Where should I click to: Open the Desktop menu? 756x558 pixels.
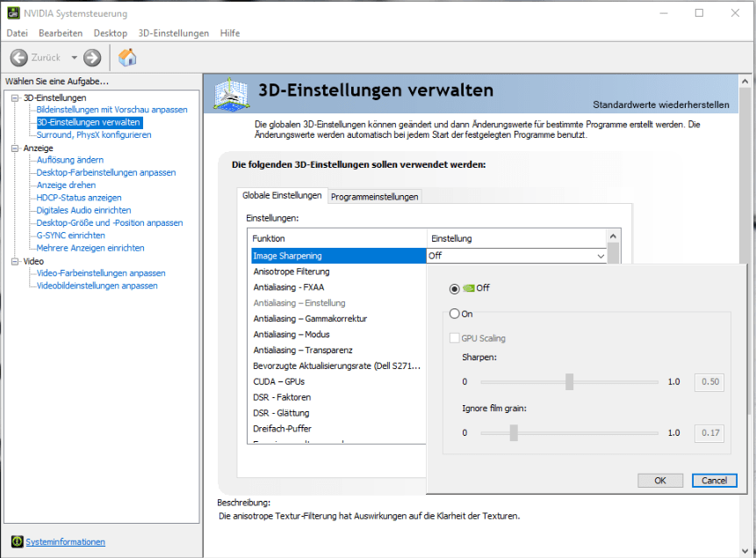click(111, 33)
